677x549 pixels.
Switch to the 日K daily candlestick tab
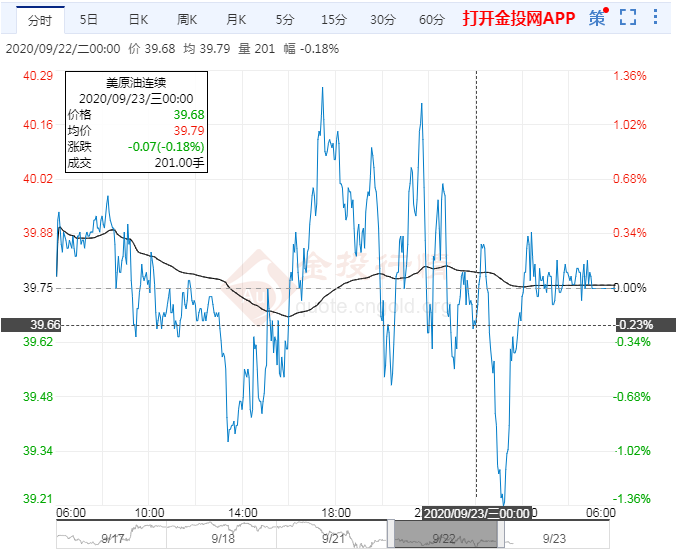tap(139, 19)
